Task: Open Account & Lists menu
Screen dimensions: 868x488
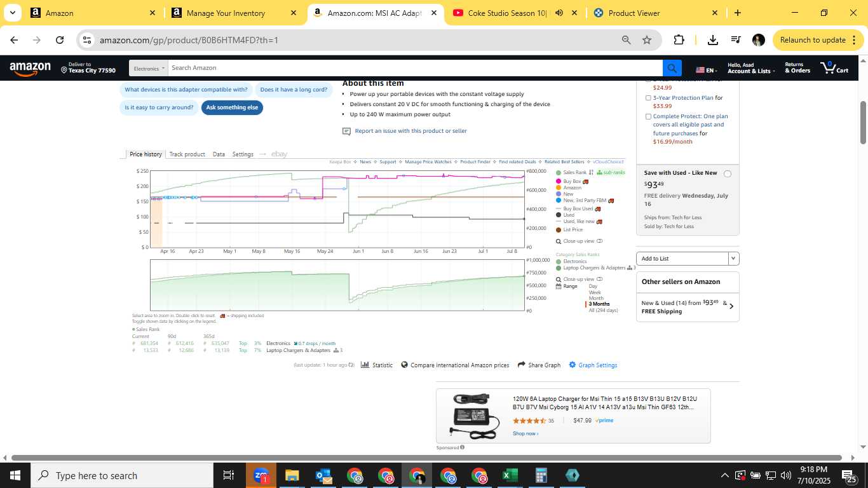Action: [x=751, y=68]
